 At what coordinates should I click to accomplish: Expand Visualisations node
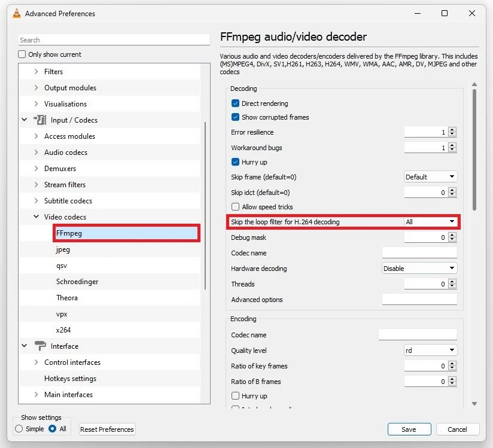(36, 103)
